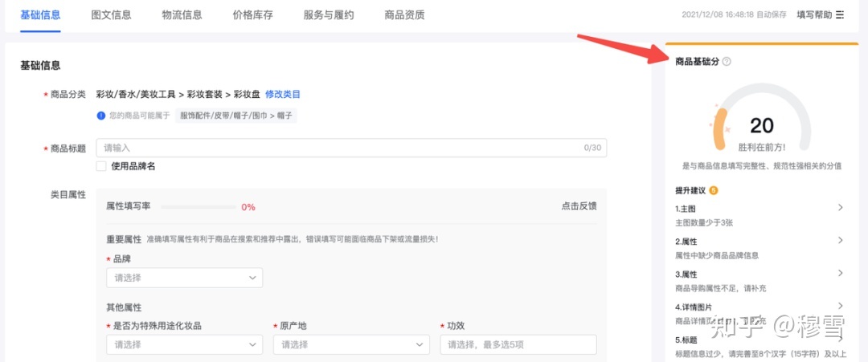
Task: Click 点击反馈 link
Action: click(579, 206)
